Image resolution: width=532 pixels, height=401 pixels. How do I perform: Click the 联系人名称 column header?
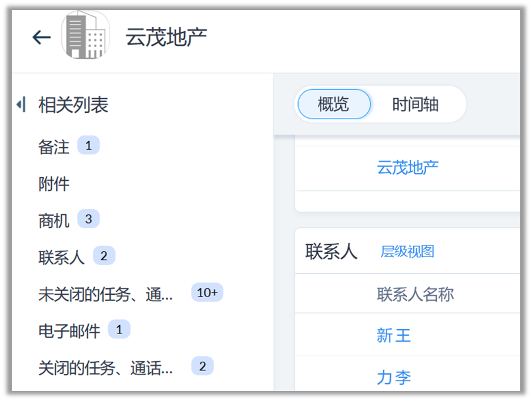(415, 294)
